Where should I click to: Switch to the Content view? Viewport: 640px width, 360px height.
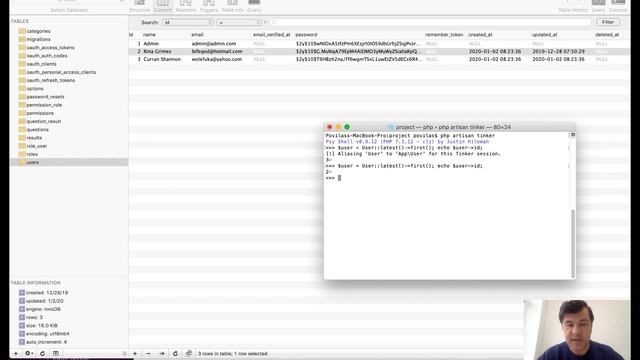pyautogui.click(x=163, y=6)
